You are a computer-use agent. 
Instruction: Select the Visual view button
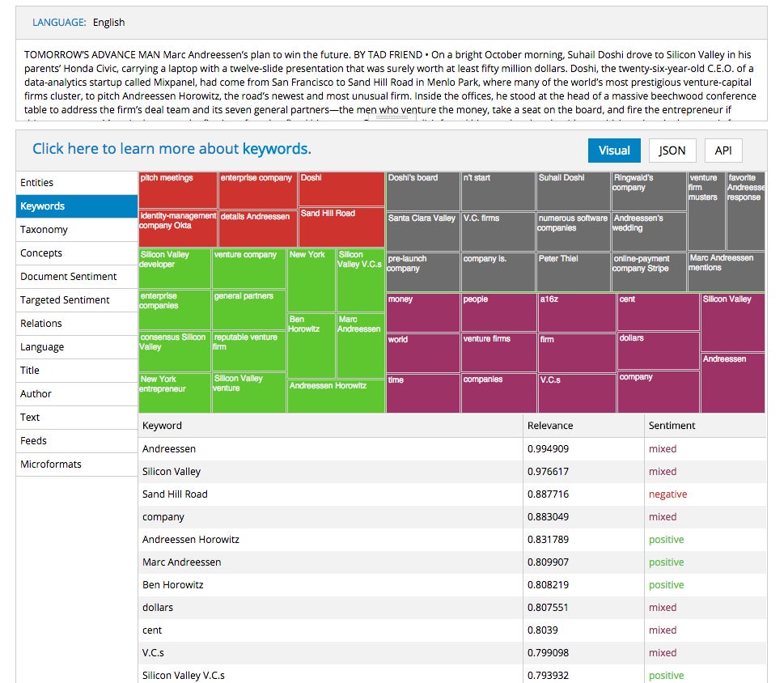(614, 151)
